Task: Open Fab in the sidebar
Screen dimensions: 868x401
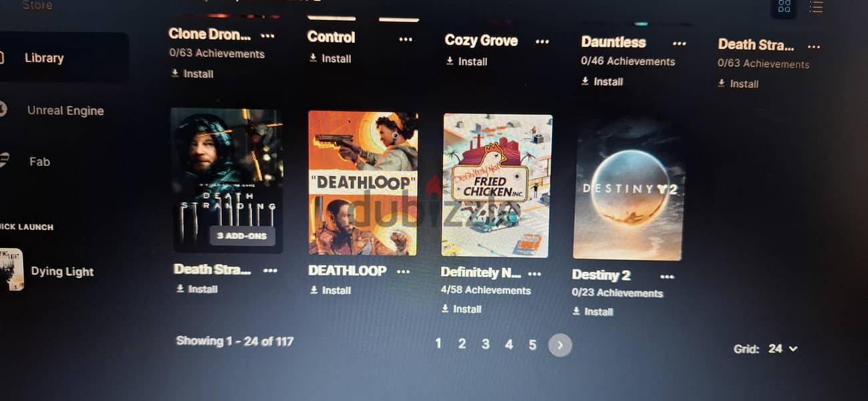Action: coord(39,162)
